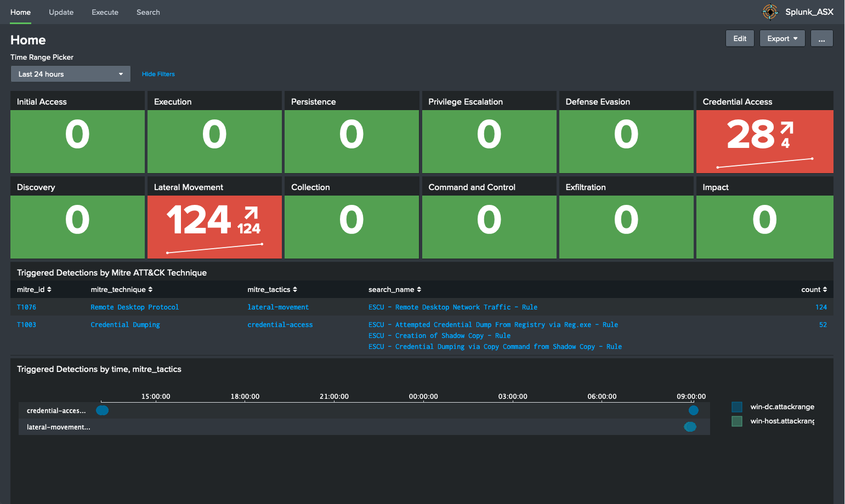
Task: Click Credential Access trend arrow icon
Action: [x=787, y=129]
